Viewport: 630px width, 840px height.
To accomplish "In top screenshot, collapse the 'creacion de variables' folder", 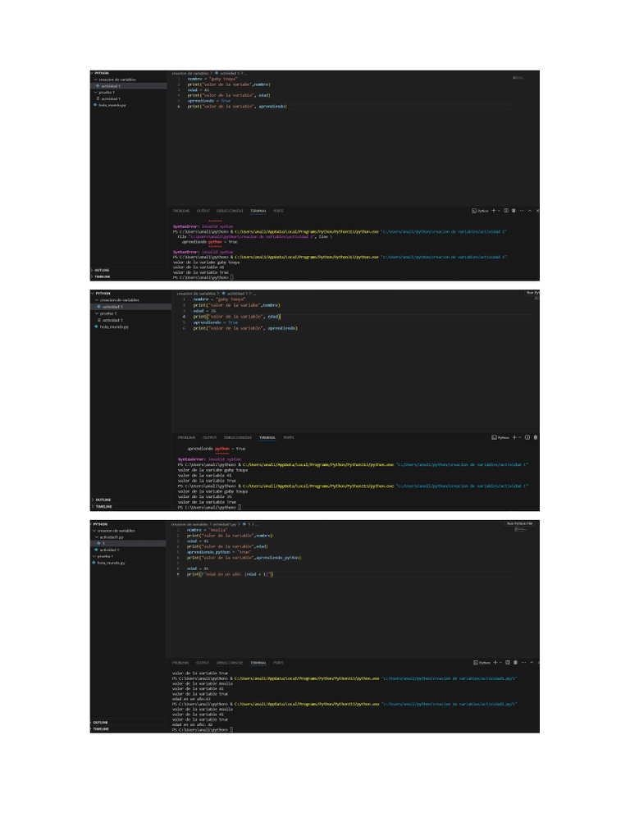I will pos(115,80).
